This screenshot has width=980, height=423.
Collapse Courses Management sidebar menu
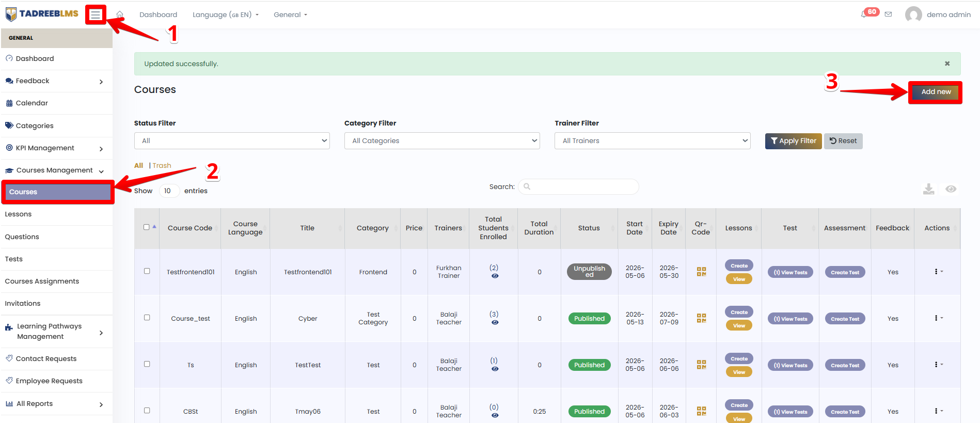[x=57, y=170]
